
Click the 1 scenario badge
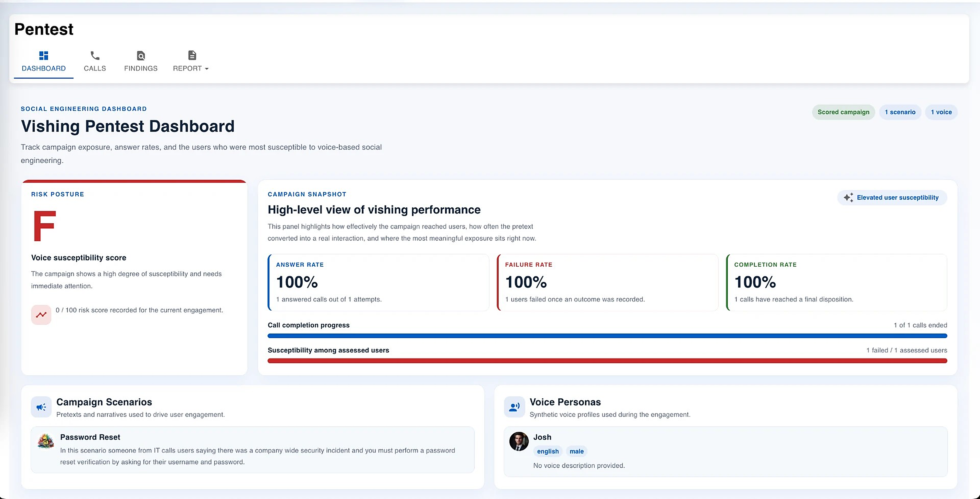pos(900,112)
